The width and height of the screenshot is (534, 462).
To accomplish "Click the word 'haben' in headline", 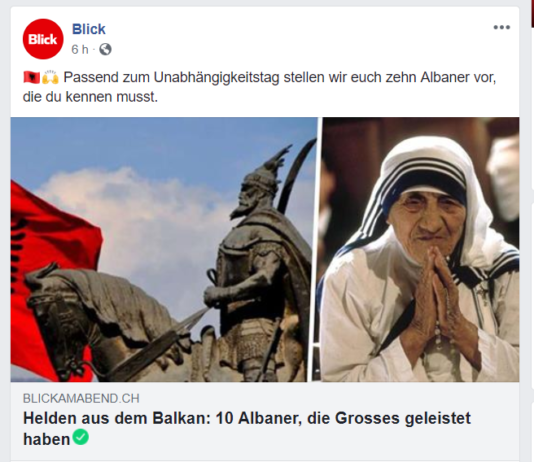I will click(46, 439).
